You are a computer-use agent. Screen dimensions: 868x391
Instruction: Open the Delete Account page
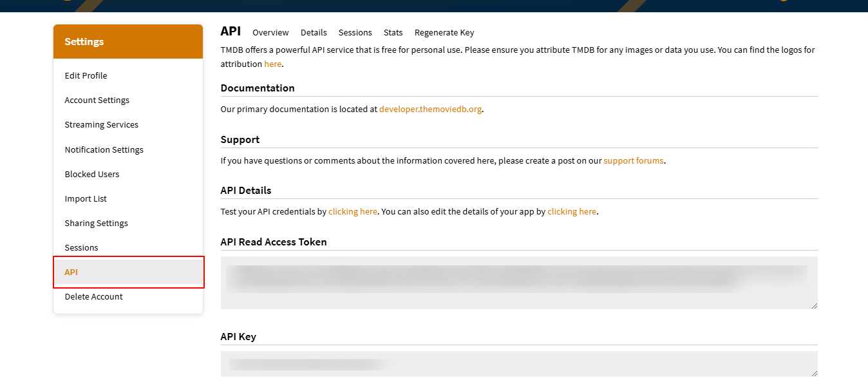coord(93,296)
